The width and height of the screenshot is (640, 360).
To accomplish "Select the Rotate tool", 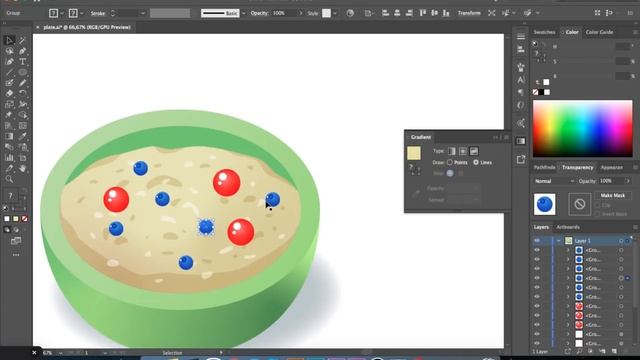I will pos(22,93).
